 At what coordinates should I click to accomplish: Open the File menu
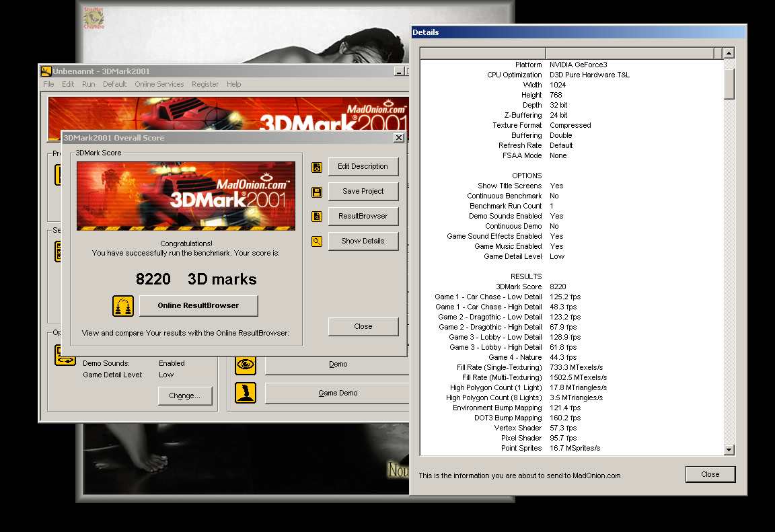[48, 85]
